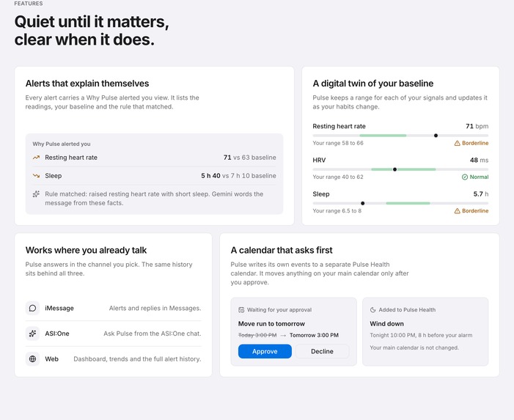Click the warning triangle icon under Sleep range
Viewport: 514px width, 420px height.
457,211
